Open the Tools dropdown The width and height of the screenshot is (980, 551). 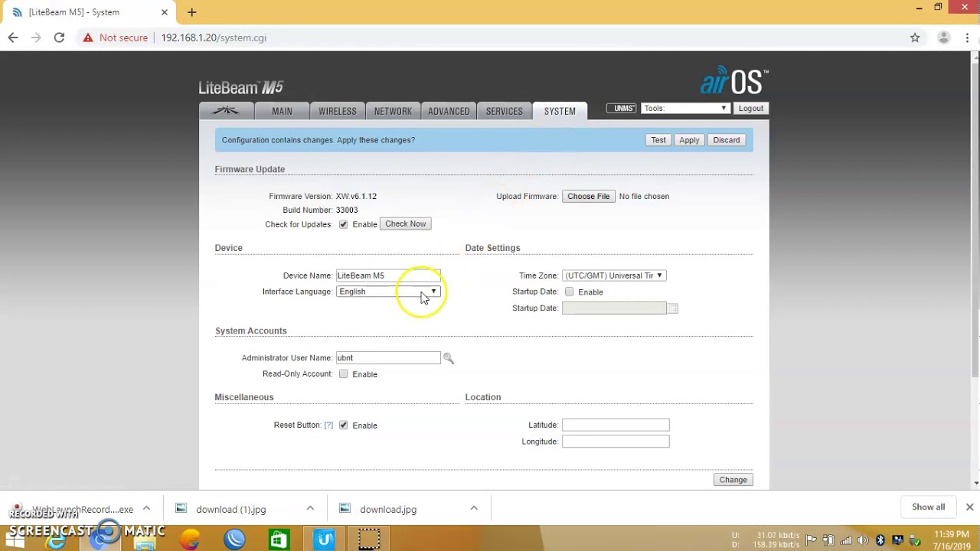click(x=685, y=108)
